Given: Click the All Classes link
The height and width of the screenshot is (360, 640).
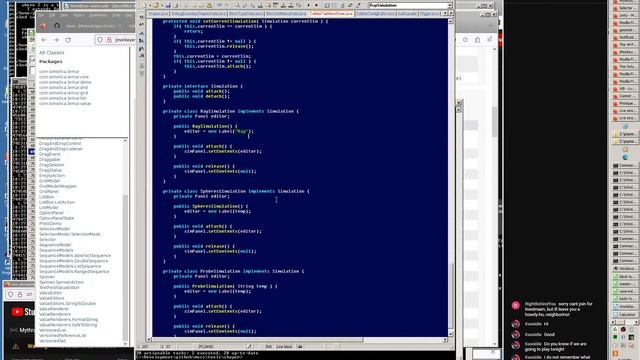Looking at the screenshot, I should (x=51, y=53).
